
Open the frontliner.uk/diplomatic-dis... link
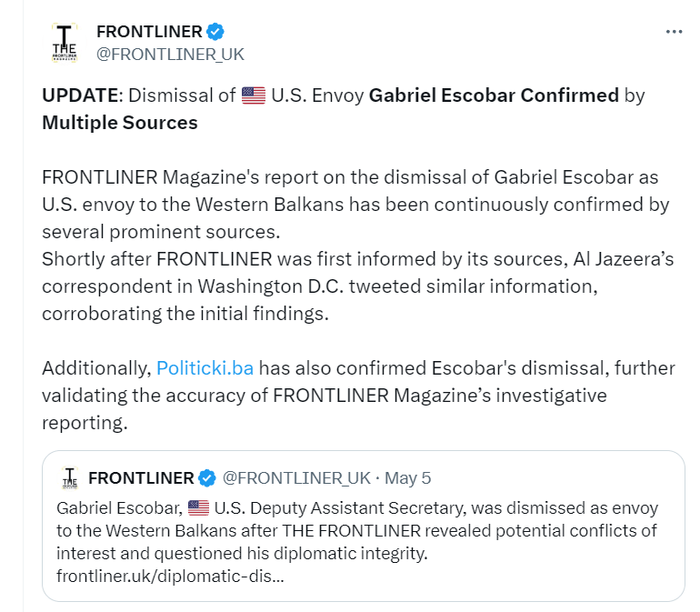point(170,576)
